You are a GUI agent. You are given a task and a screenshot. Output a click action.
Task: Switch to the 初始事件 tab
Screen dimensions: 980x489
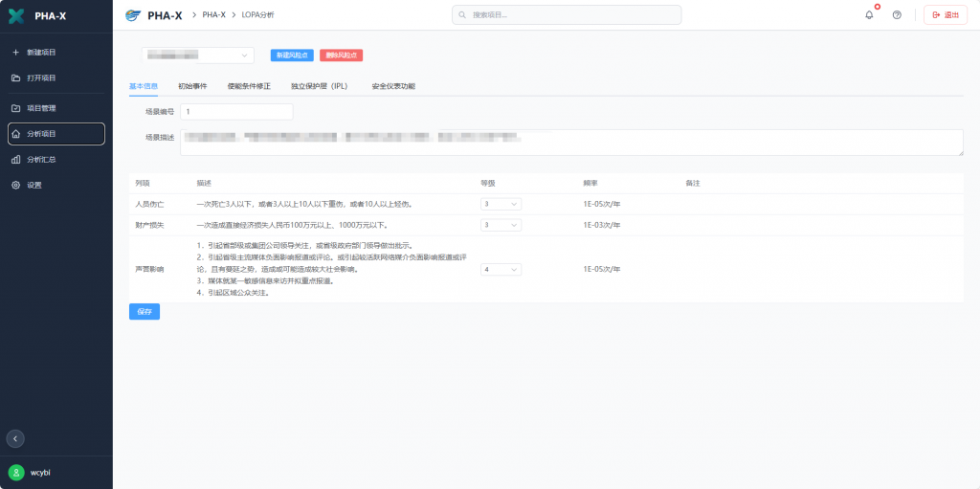click(192, 86)
